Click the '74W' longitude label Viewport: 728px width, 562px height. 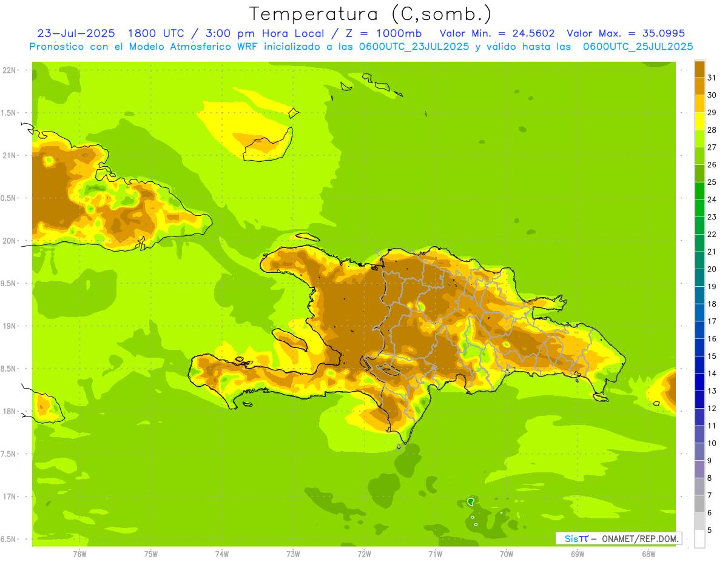(x=221, y=554)
